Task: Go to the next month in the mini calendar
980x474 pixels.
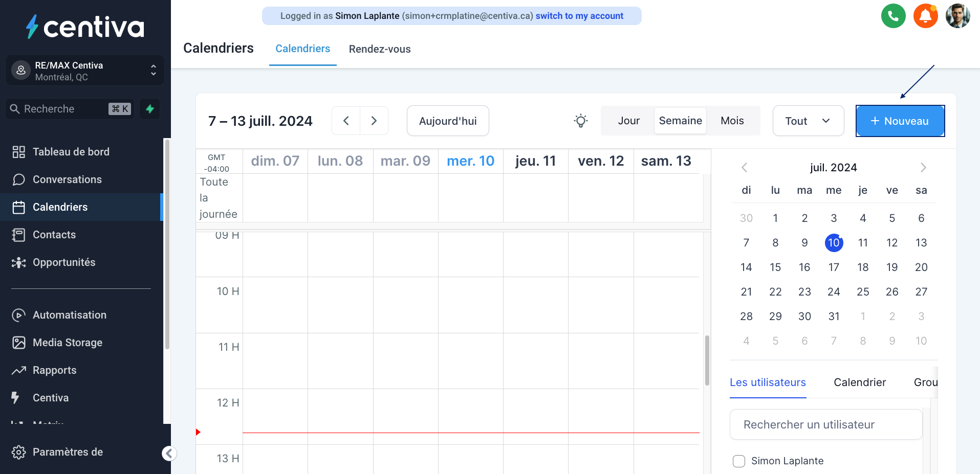Action: [923, 167]
